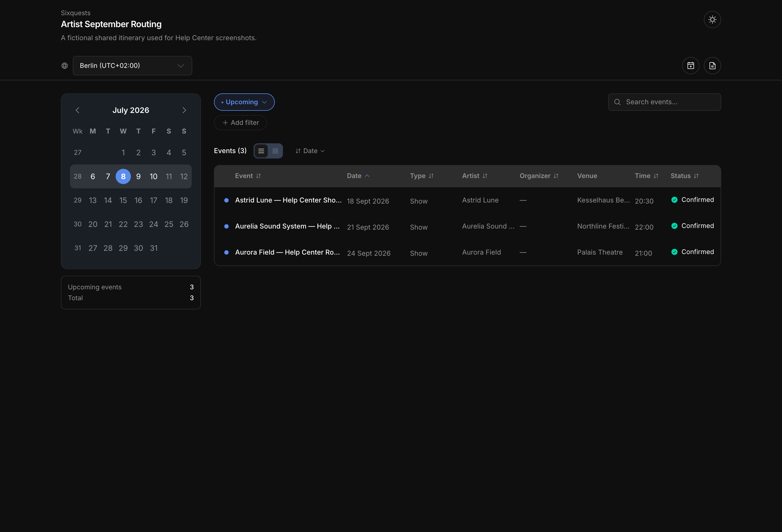Click the Confirmed status of Aurora Field
Viewport: 782px width, 532px height.
692,252
